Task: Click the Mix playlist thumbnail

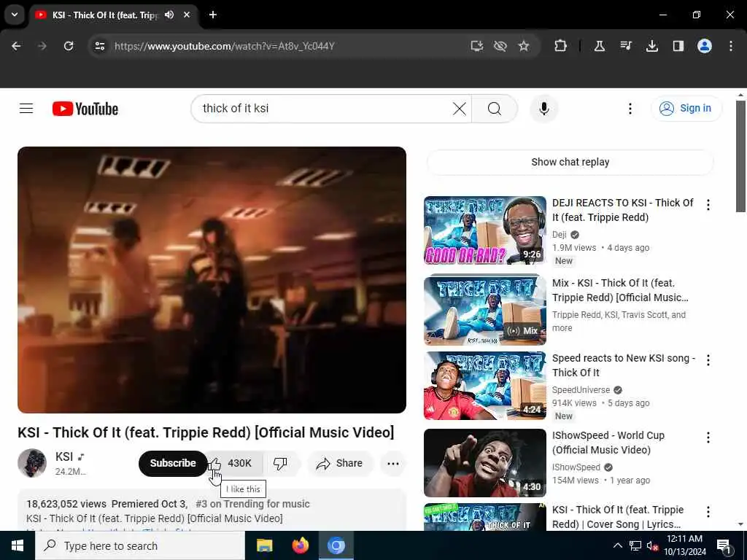Action: [485, 309]
